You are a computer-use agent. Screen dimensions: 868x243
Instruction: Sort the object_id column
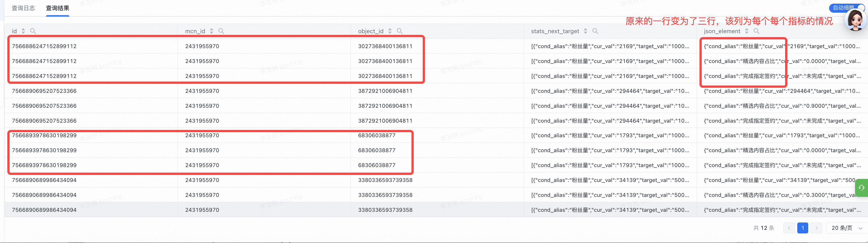coord(390,31)
